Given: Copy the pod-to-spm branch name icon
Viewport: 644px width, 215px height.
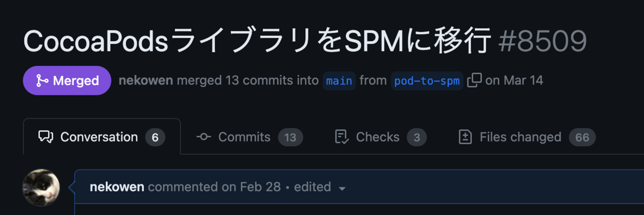Looking at the screenshot, I should point(474,80).
